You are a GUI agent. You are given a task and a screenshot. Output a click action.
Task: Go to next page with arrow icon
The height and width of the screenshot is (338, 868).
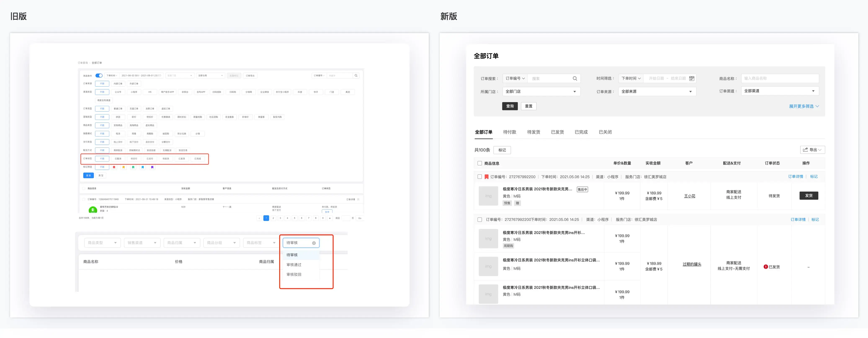(x=330, y=218)
